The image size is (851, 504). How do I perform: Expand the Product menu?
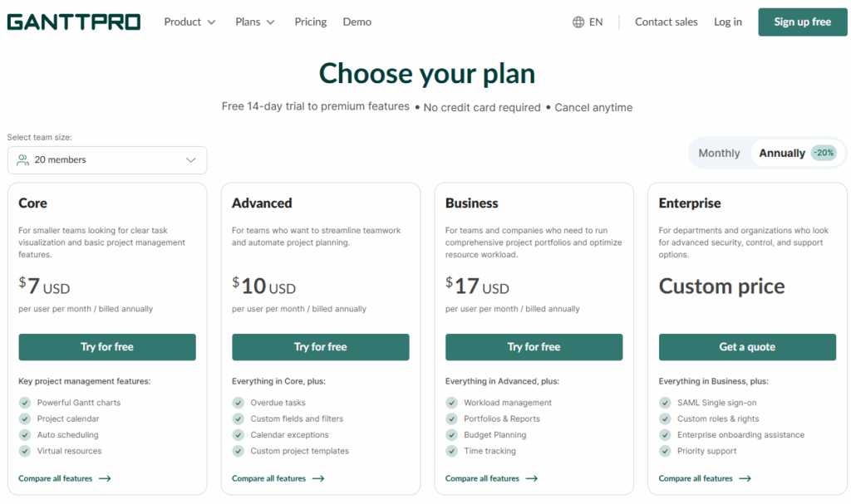(189, 22)
